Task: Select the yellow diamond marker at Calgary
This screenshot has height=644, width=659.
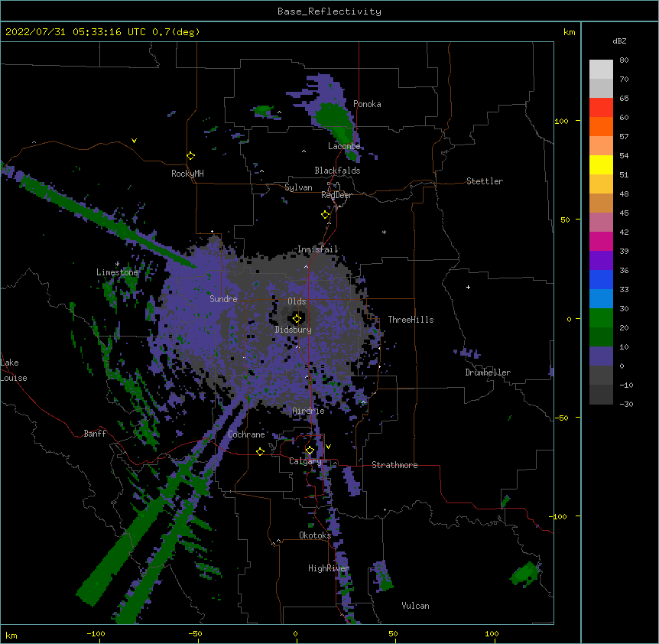Action: (x=310, y=450)
